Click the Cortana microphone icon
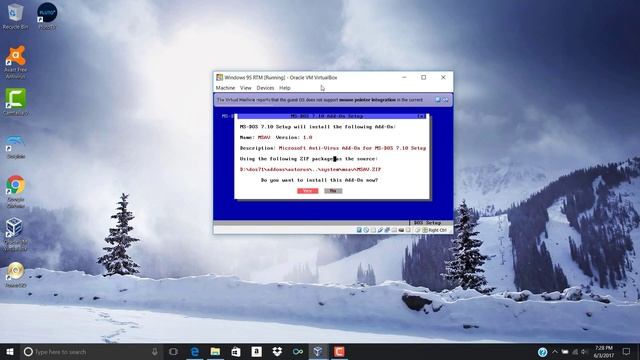640x360 pixels. pyautogui.click(x=155, y=351)
